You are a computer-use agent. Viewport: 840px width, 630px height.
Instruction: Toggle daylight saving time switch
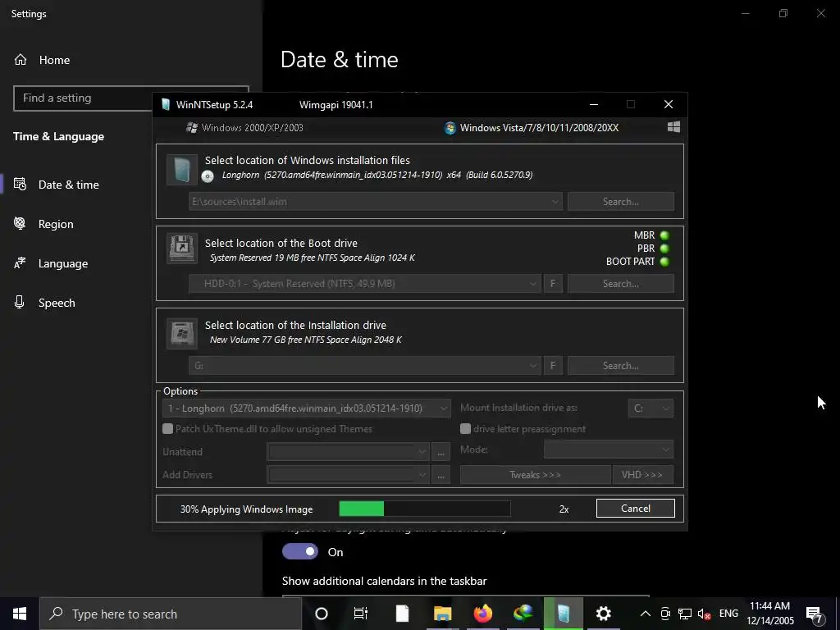tap(300, 552)
